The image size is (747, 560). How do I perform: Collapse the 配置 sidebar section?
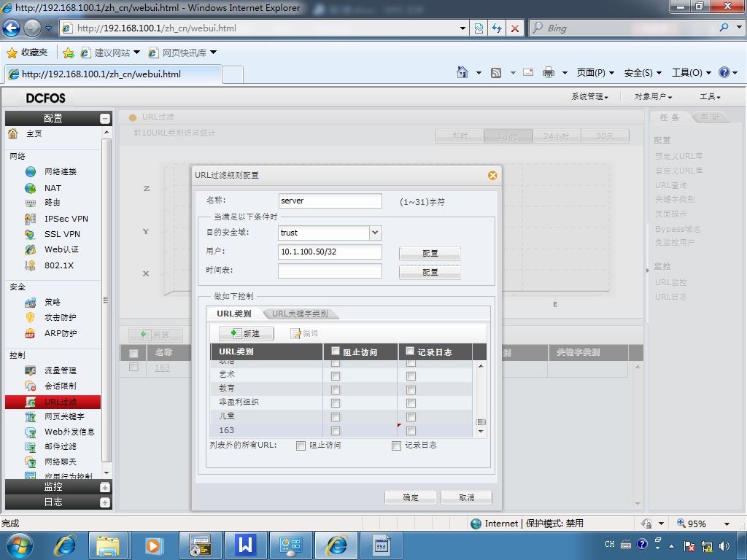coord(105,119)
